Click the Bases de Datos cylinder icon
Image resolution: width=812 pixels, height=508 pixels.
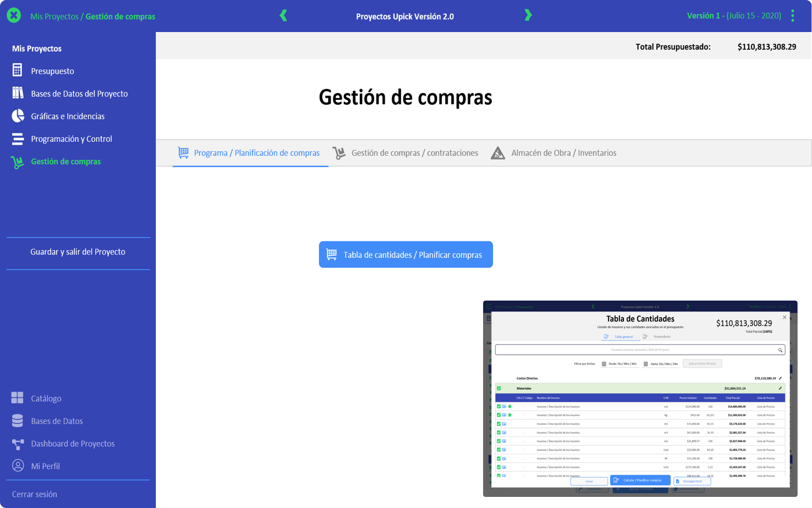click(x=17, y=420)
